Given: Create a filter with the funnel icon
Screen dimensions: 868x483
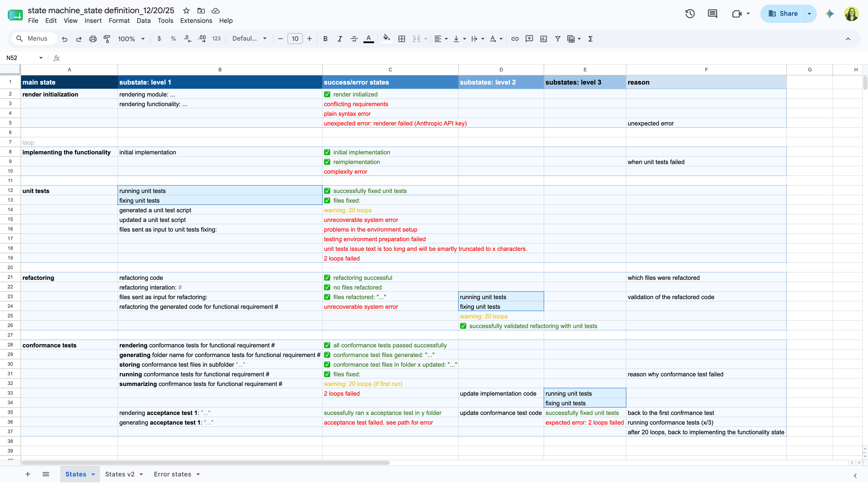Looking at the screenshot, I should [x=558, y=39].
